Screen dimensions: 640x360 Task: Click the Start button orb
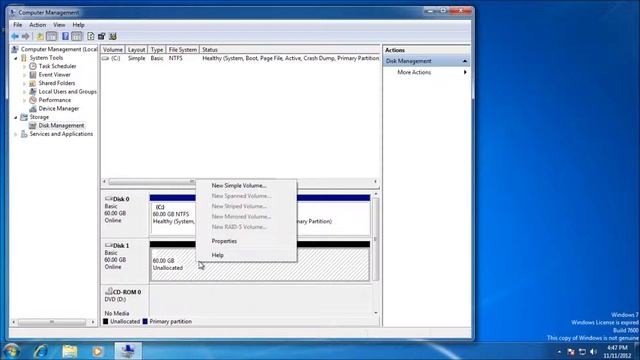pyautogui.click(x=11, y=351)
